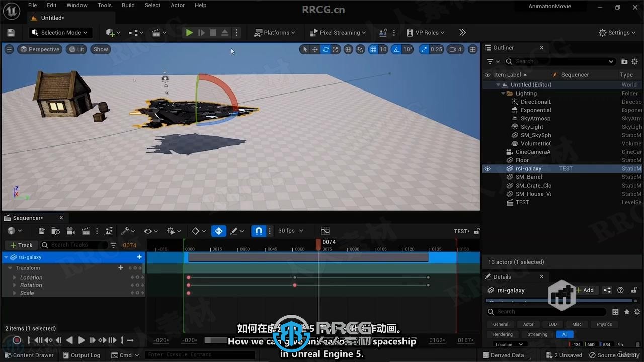Viewport: 644px width, 362px height.
Task: Open the Actor menu
Action: (178, 5)
